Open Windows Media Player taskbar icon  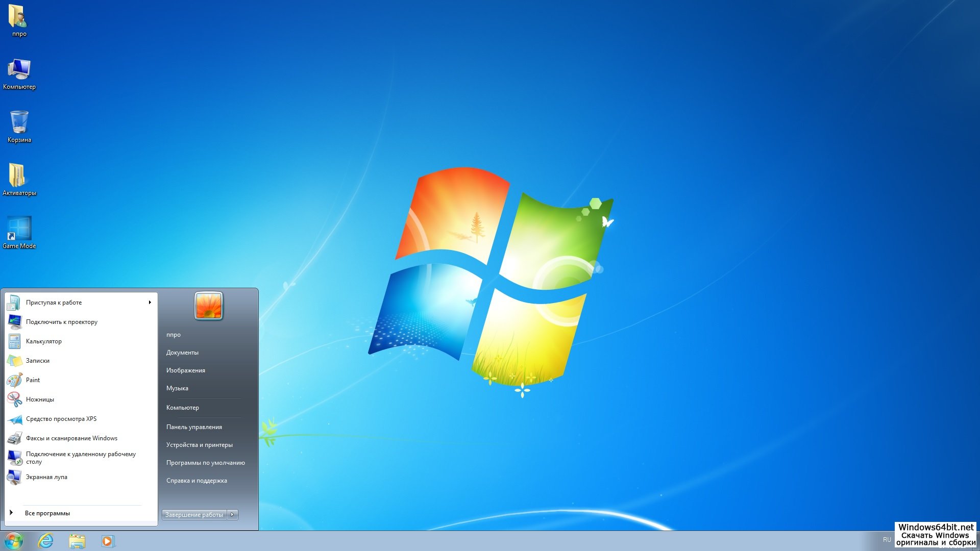coord(108,541)
